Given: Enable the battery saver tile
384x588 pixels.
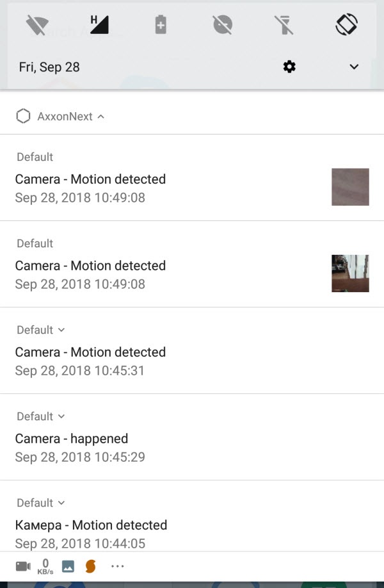Looking at the screenshot, I should (x=161, y=26).
